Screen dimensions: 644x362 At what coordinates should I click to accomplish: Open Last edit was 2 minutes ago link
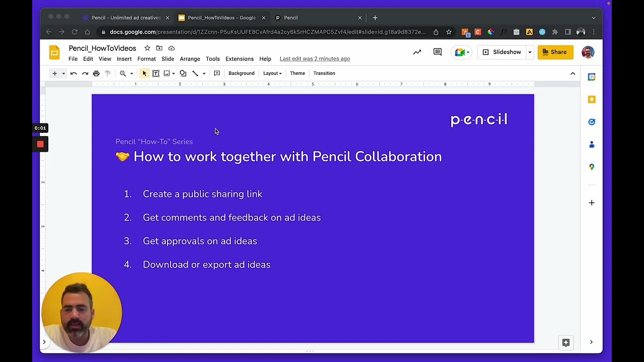pyautogui.click(x=315, y=59)
